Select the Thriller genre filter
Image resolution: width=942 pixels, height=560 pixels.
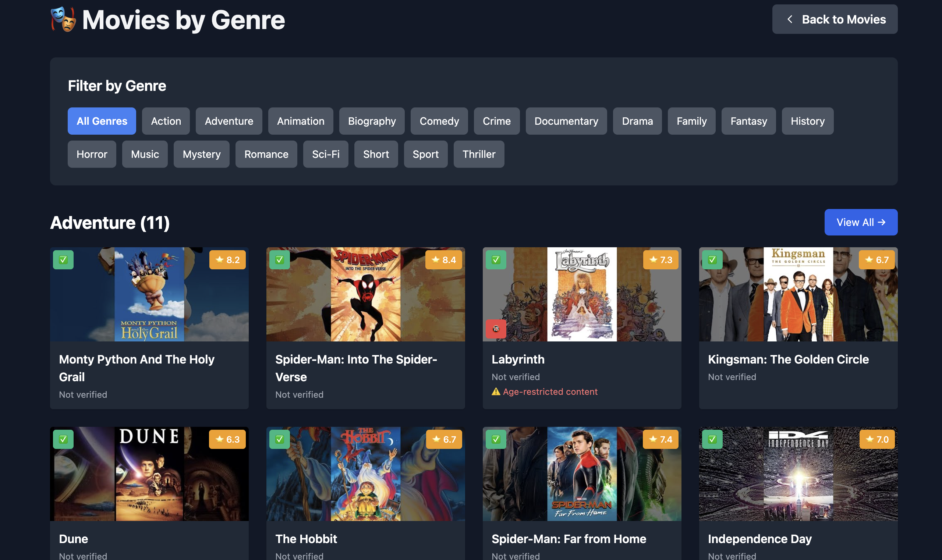[479, 154]
